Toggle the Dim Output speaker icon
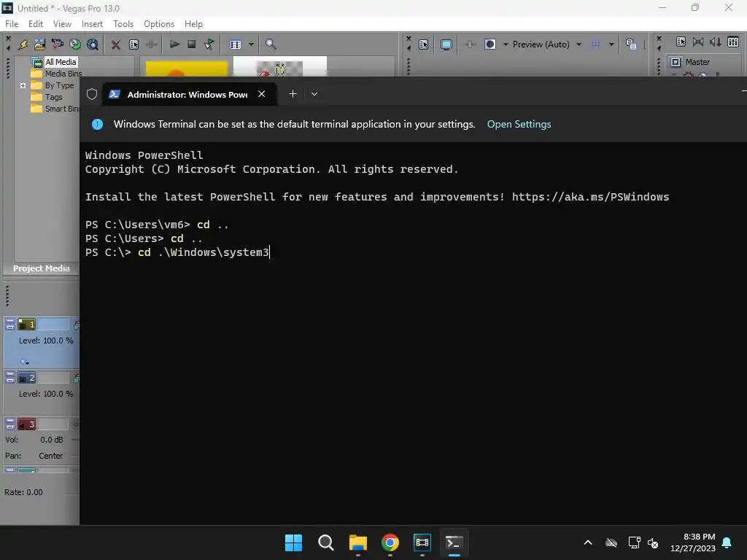The image size is (747, 560). pos(715,42)
